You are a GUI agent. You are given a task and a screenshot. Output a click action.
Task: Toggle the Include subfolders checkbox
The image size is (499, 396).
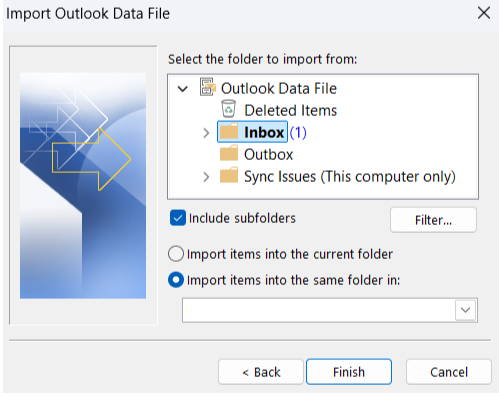click(x=178, y=218)
